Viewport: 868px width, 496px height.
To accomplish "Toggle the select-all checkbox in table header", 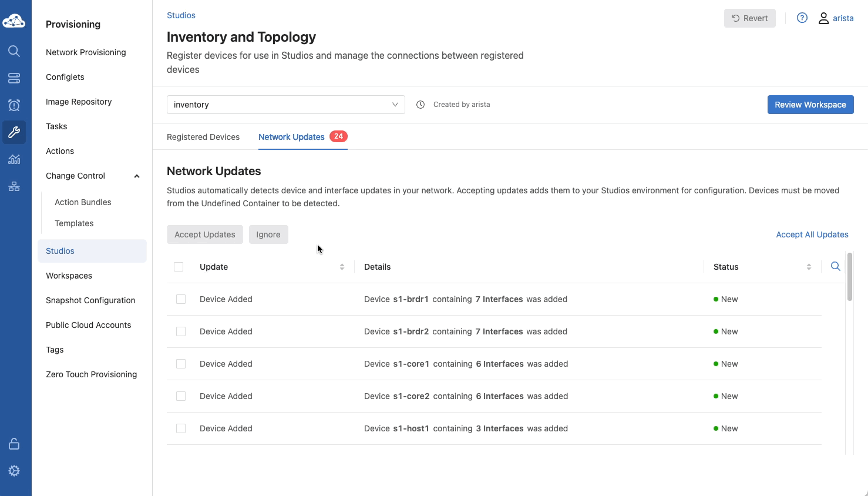I will (179, 267).
